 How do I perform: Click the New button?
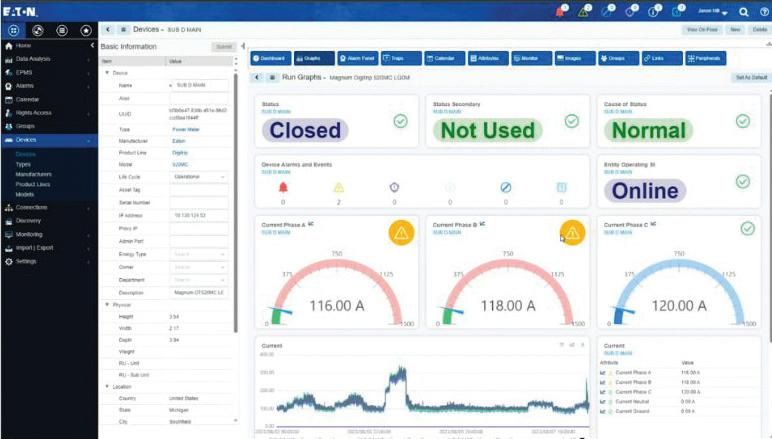click(735, 30)
